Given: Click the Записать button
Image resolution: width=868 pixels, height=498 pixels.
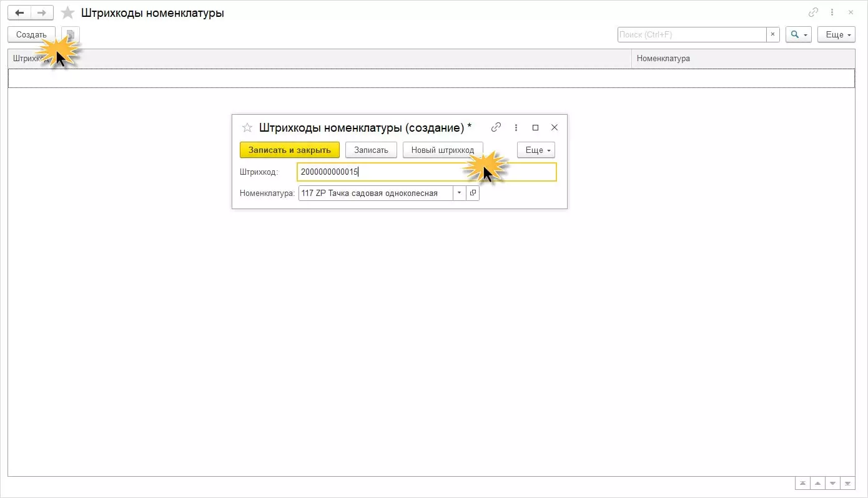Looking at the screenshot, I should click(x=371, y=150).
